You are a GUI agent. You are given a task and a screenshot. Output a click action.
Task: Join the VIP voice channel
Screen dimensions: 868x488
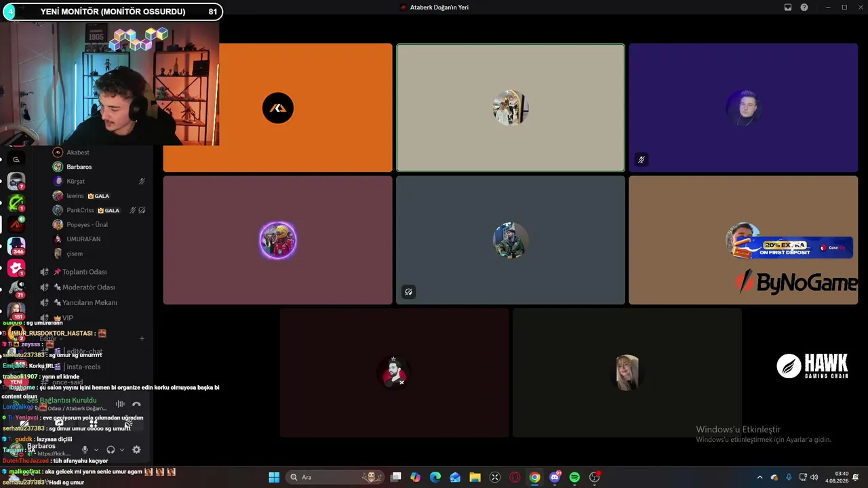(x=93, y=318)
